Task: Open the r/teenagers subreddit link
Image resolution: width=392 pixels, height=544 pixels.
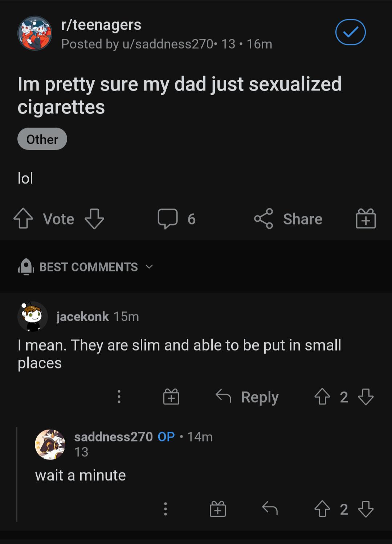Action: point(101,25)
